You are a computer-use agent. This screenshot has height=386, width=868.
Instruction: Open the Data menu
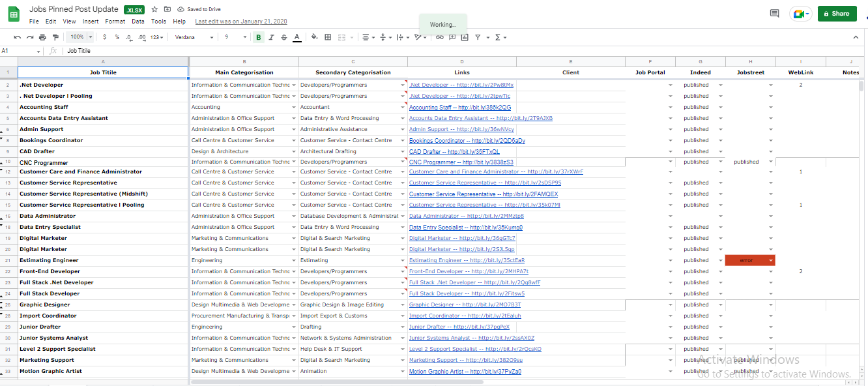coord(137,22)
